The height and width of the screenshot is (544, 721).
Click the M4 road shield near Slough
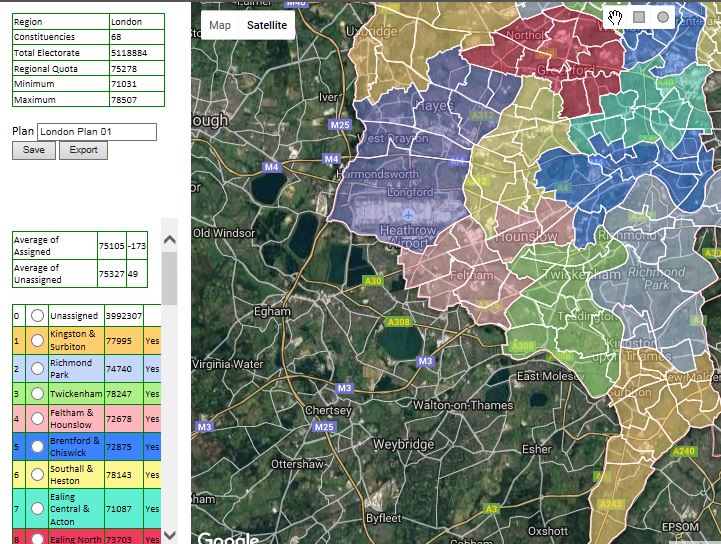click(271, 167)
